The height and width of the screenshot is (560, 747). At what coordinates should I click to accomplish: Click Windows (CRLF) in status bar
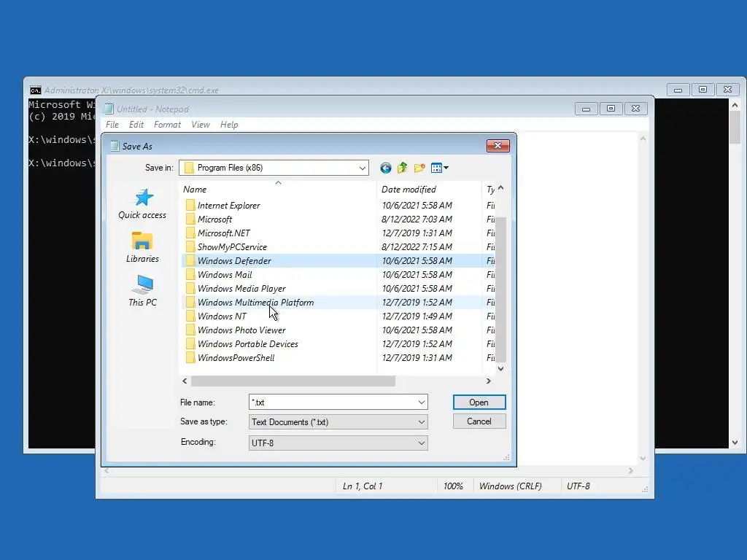tap(510, 486)
